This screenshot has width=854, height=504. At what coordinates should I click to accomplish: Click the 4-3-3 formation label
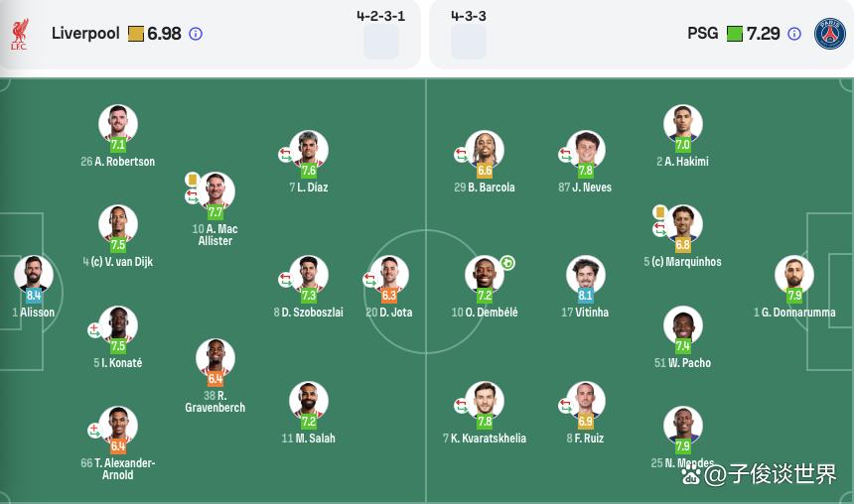point(469,16)
